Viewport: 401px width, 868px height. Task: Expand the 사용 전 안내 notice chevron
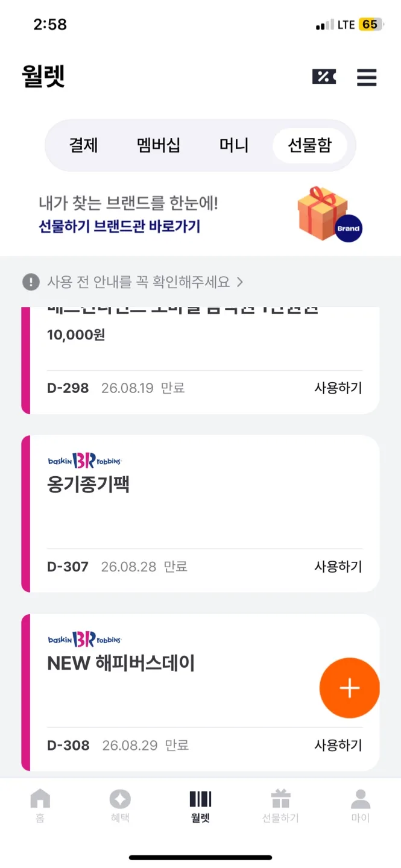[x=240, y=281]
